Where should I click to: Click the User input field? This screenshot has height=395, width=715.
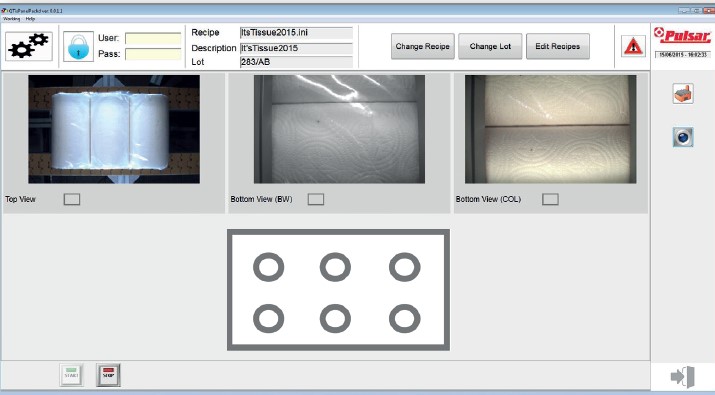click(x=153, y=38)
